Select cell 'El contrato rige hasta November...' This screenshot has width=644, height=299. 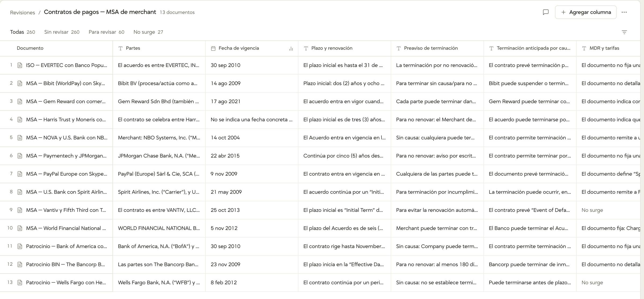pos(345,246)
